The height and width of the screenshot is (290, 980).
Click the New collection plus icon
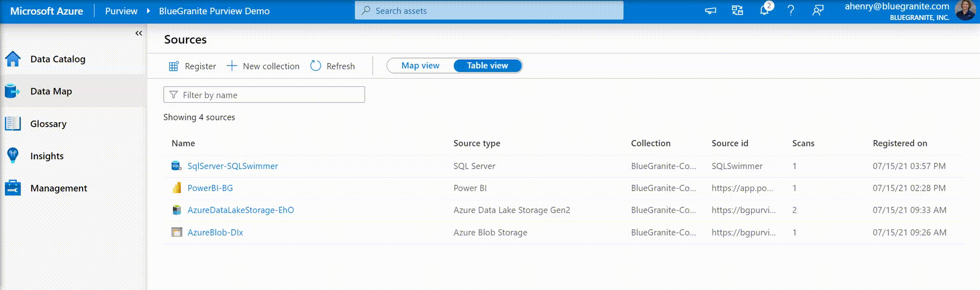pos(232,66)
